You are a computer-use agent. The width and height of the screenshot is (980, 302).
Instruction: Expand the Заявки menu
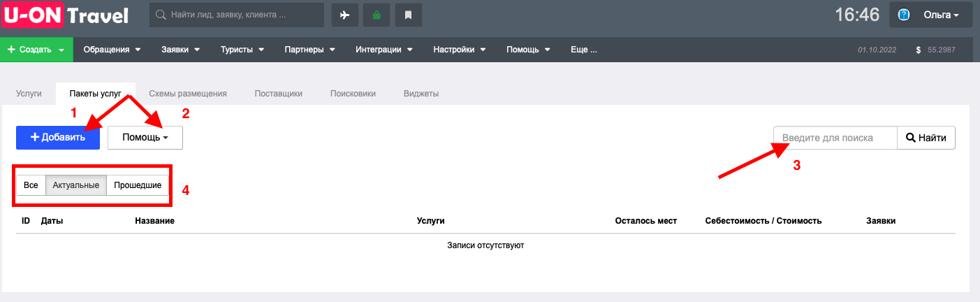coord(180,50)
